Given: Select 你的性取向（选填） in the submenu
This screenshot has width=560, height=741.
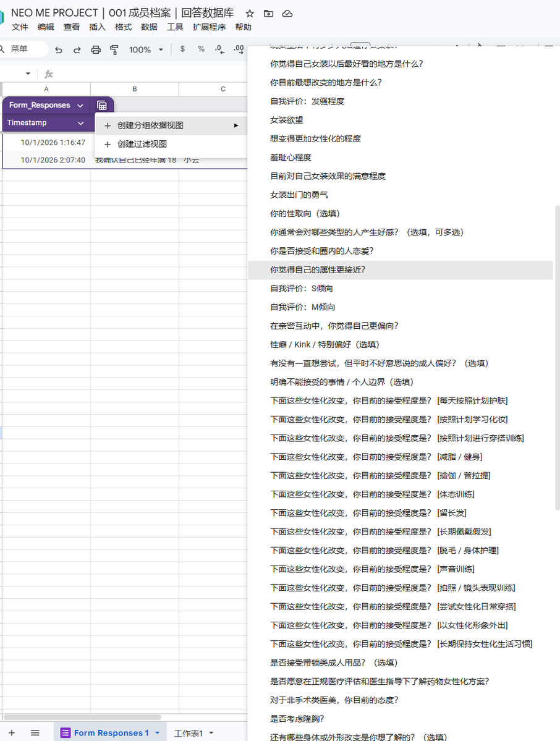Looking at the screenshot, I should click(x=401, y=214).
